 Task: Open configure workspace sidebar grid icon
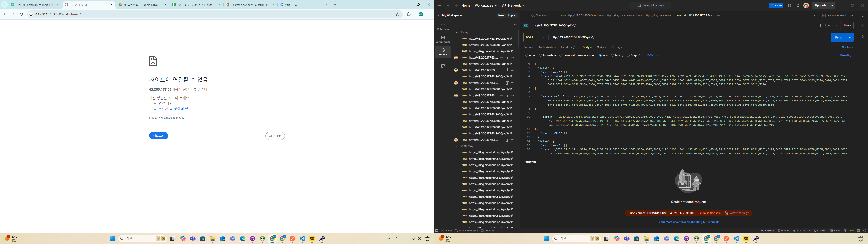(x=443, y=66)
